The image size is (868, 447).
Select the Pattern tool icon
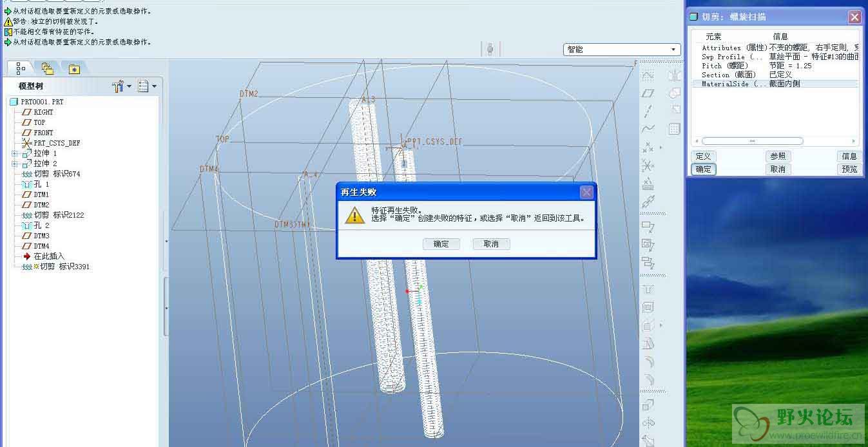tap(674, 129)
